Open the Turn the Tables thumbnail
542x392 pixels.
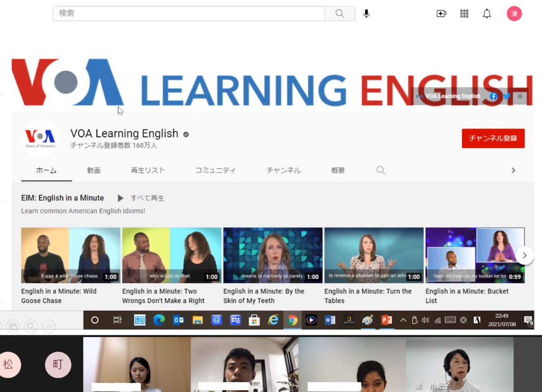click(374, 255)
